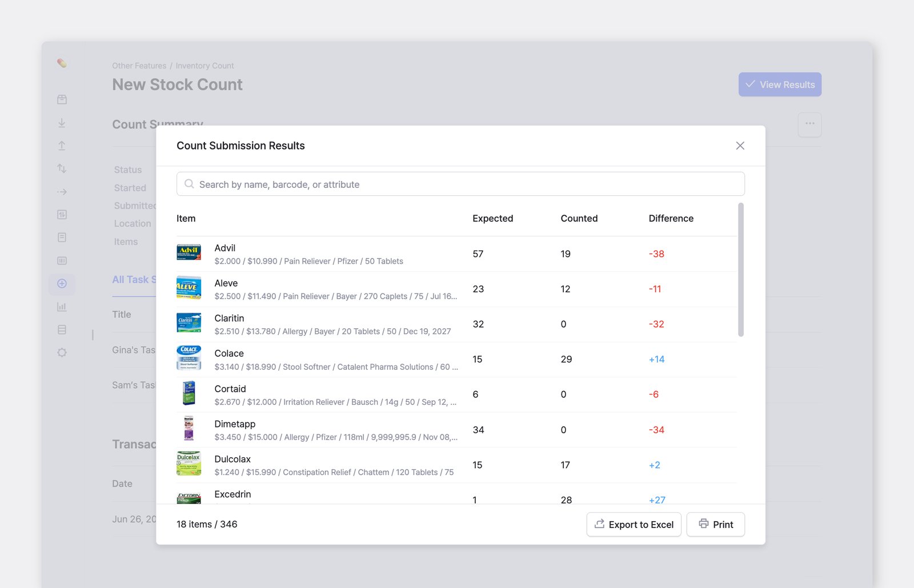914x588 pixels.
Task: Select the Colace product image
Action: (189, 359)
